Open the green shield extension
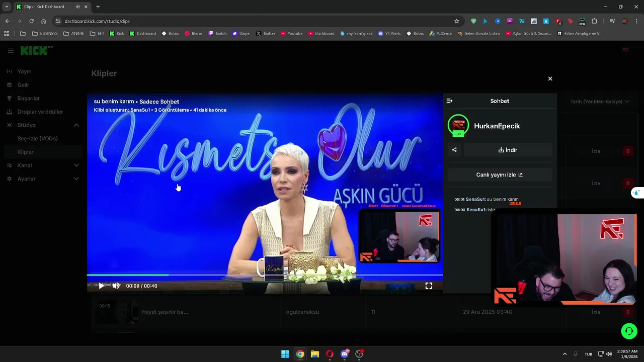The image size is (644, 362). pos(473,21)
